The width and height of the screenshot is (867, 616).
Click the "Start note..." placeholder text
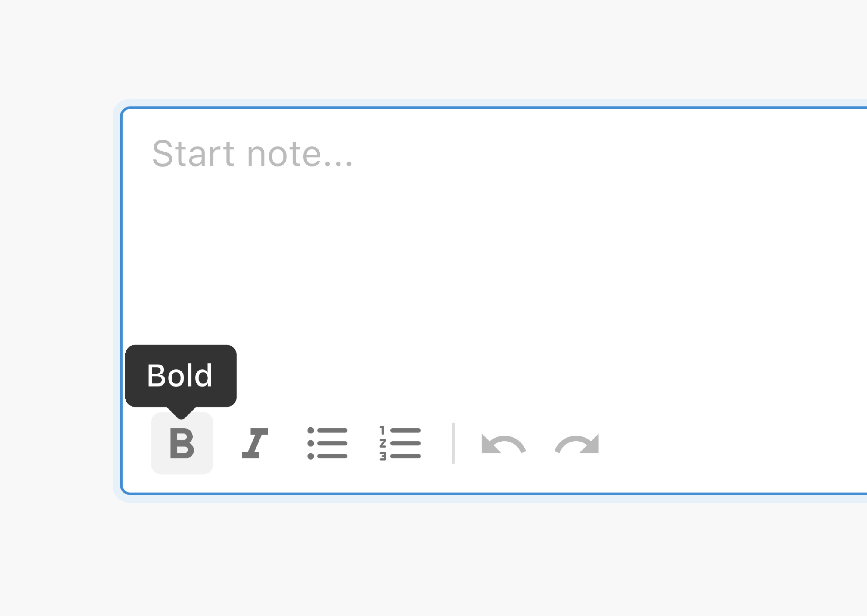click(x=252, y=154)
